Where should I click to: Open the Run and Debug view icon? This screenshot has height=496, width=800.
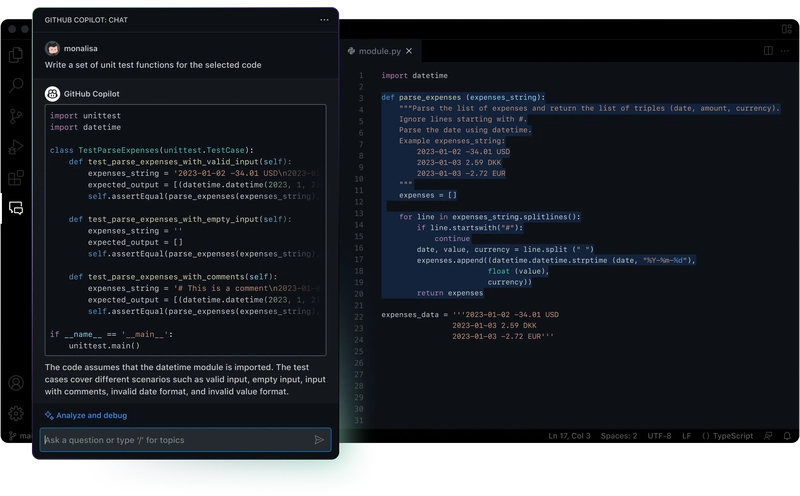click(16, 147)
